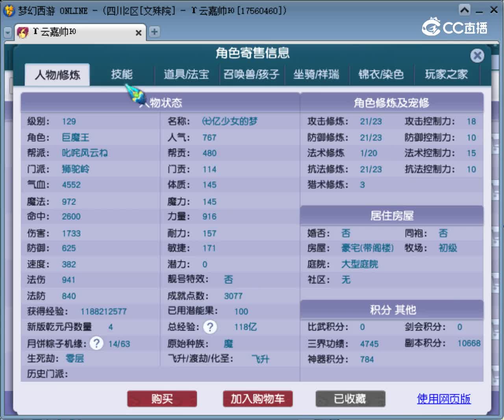Click the 成就点数 value 3077

pyautogui.click(x=233, y=296)
